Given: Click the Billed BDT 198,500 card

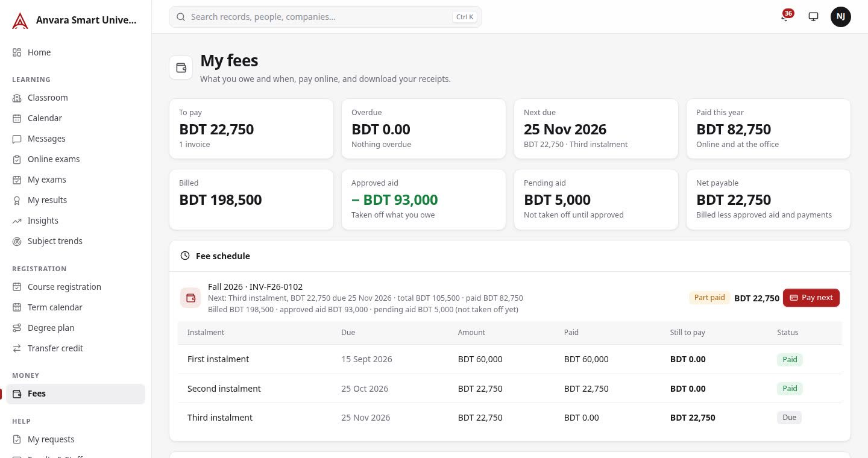Looking at the screenshot, I should (x=251, y=199).
